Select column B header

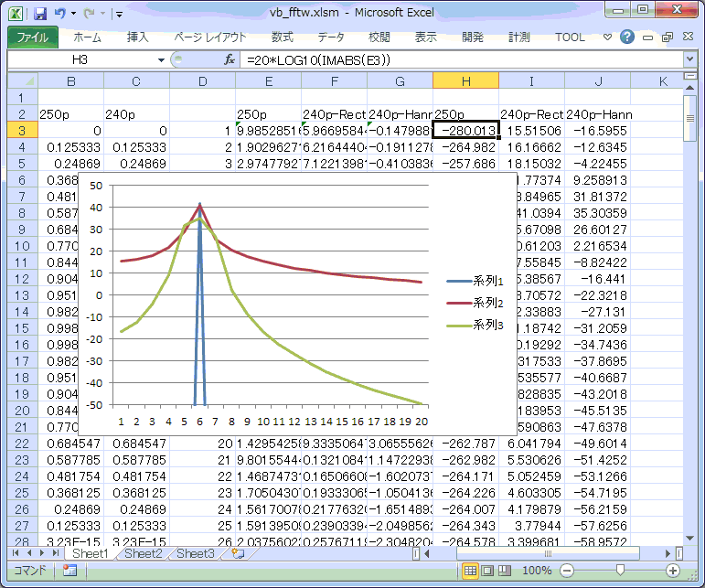71,80
